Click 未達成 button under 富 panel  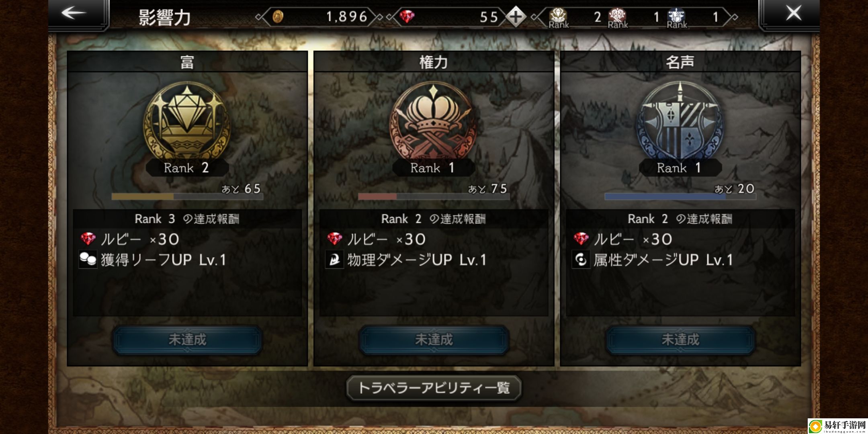coord(187,340)
